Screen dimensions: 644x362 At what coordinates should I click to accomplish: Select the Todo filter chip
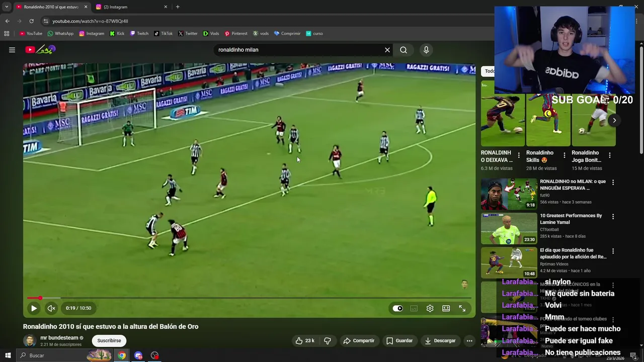point(489,71)
